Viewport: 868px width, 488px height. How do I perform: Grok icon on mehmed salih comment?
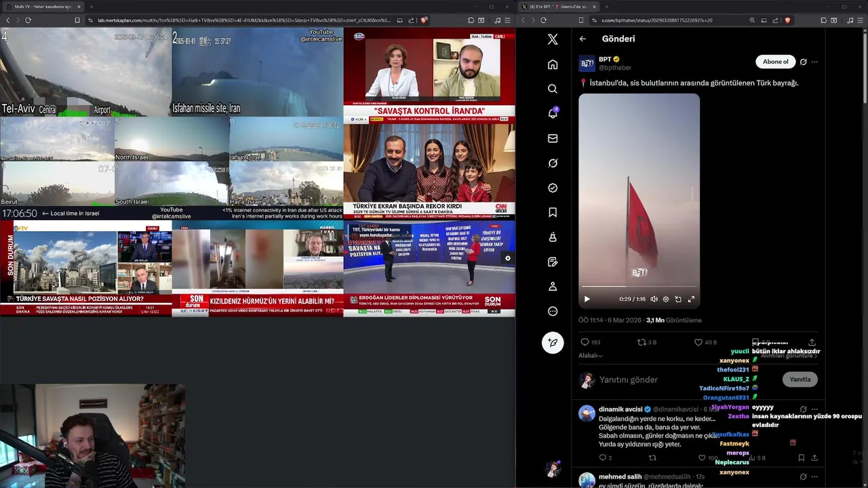[803, 477]
